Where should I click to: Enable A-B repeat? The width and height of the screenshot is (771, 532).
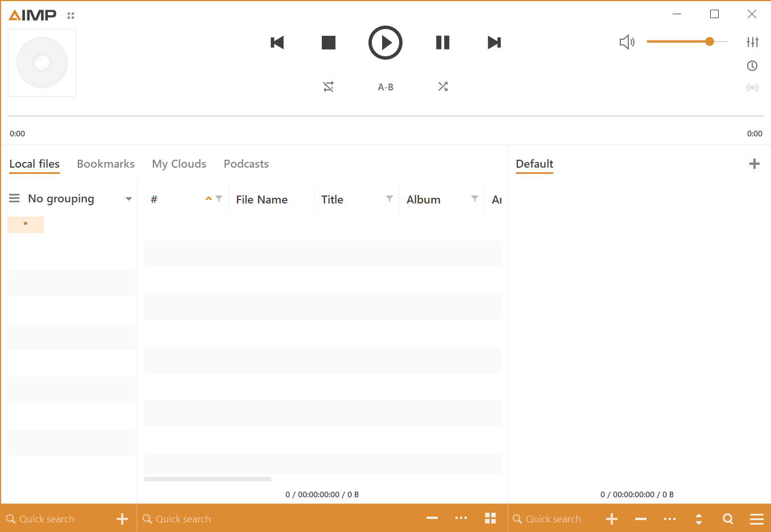tap(385, 86)
